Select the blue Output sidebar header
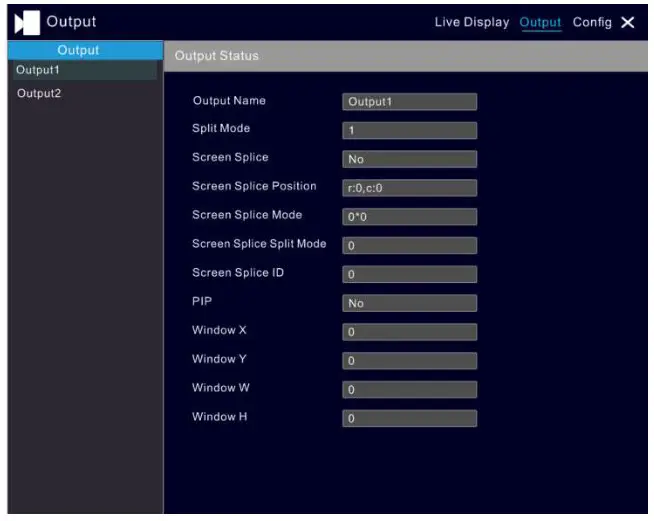This screenshot has width=654, height=521. pyautogui.click(x=85, y=50)
